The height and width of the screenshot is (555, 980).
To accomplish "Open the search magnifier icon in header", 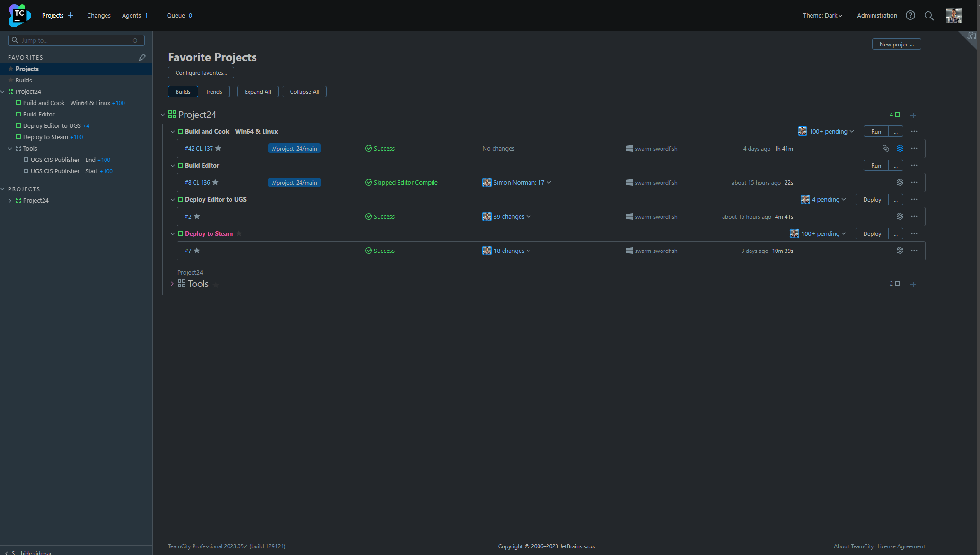I will click(x=929, y=16).
